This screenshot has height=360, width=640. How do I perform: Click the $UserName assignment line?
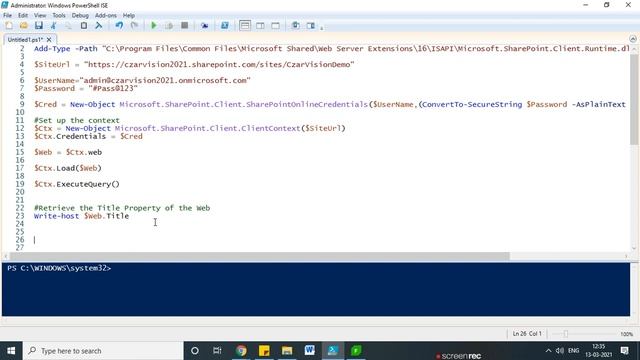142,80
